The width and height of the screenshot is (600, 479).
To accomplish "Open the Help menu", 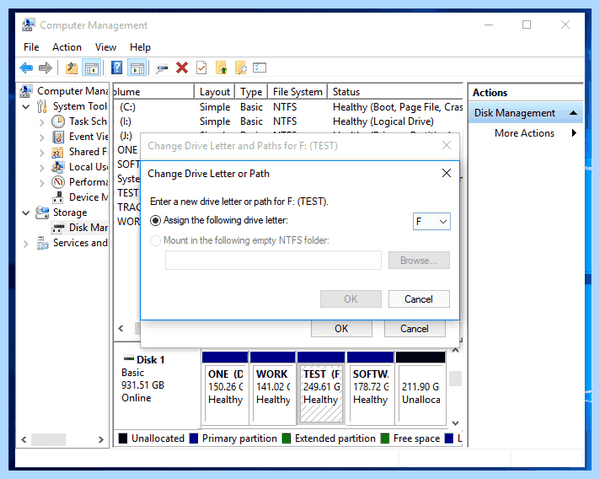I will pos(140,47).
